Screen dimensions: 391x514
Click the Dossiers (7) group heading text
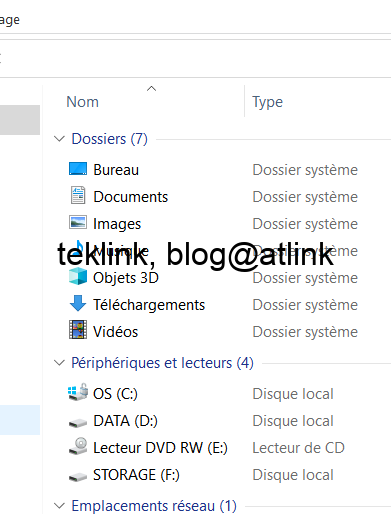109,139
